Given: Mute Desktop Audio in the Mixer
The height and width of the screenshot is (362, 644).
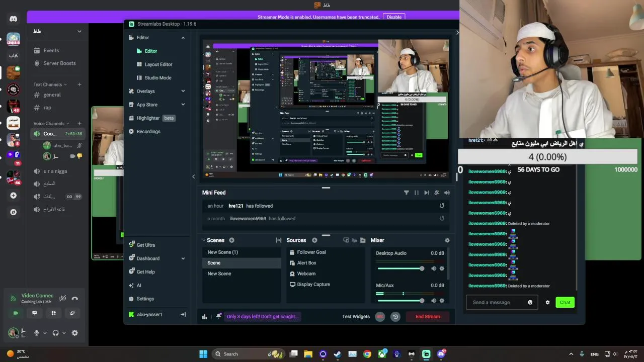Looking at the screenshot, I should click(434, 268).
